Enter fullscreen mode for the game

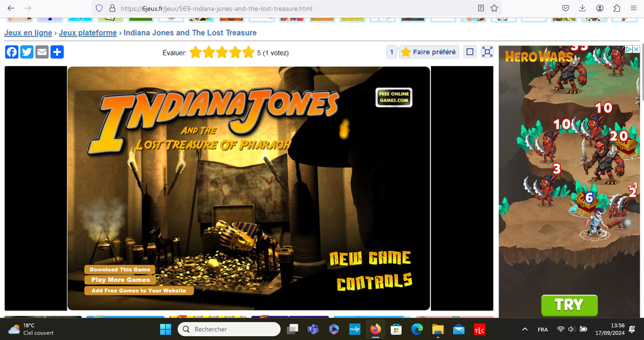(x=487, y=52)
